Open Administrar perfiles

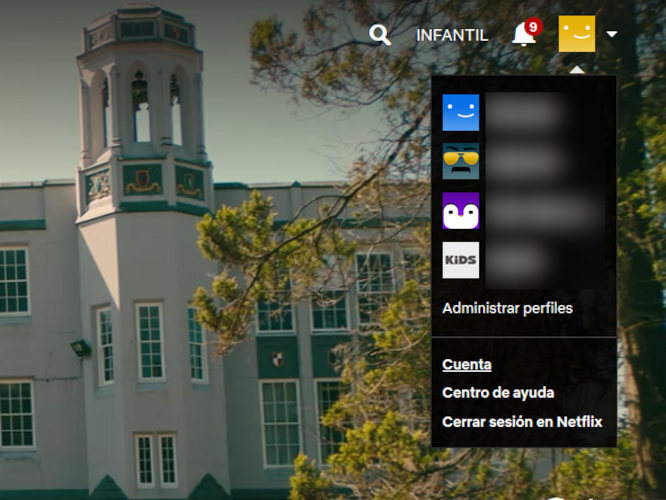tap(508, 308)
